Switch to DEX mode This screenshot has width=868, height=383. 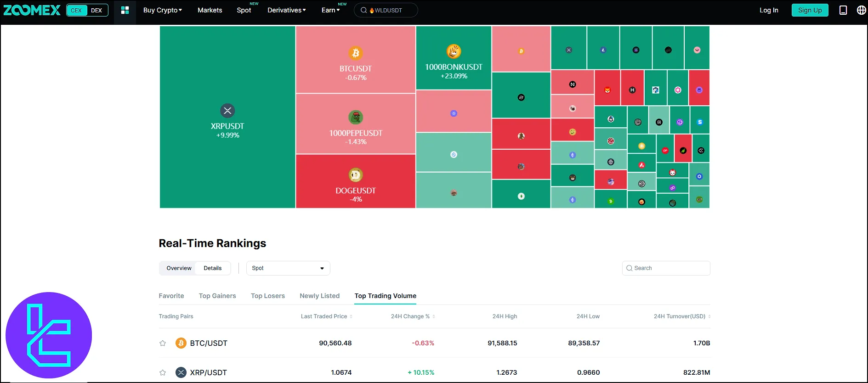(96, 10)
